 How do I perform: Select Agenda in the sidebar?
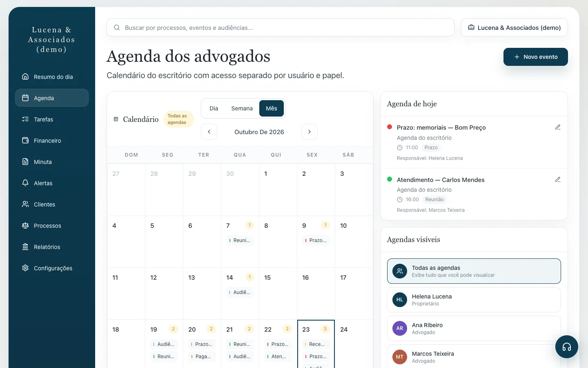(52, 98)
